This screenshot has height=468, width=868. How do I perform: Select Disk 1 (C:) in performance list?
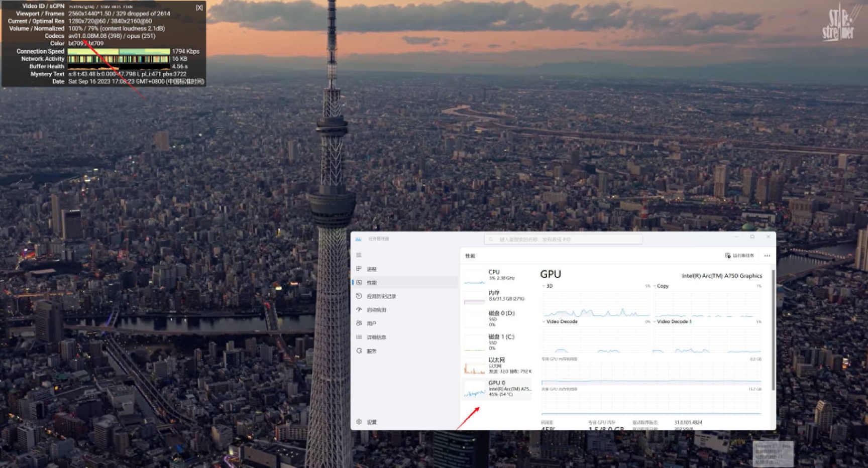pos(497,342)
